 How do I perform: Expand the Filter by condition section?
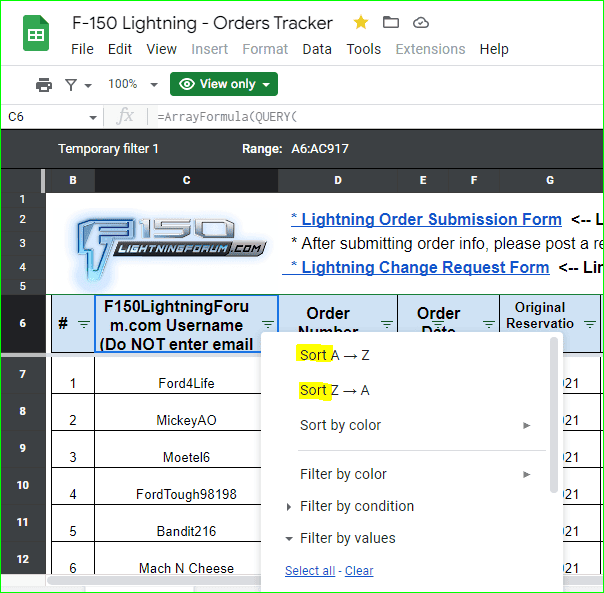click(356, 506)
